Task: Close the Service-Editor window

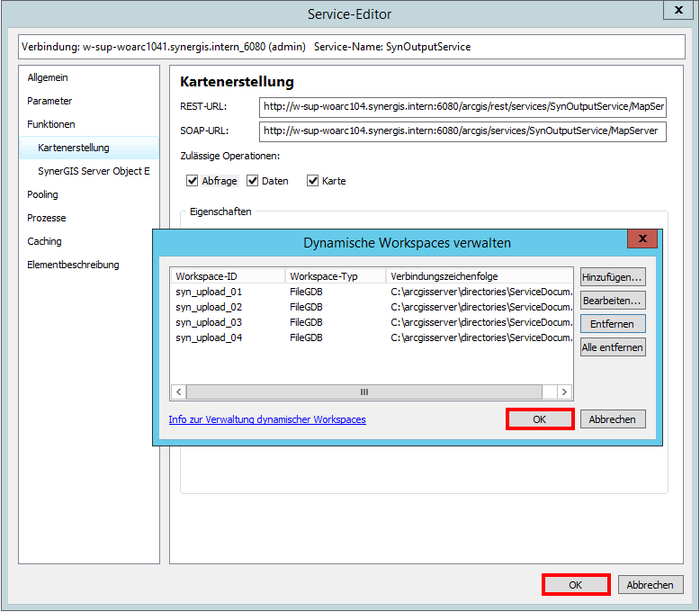Action: (x=678, y=11)
